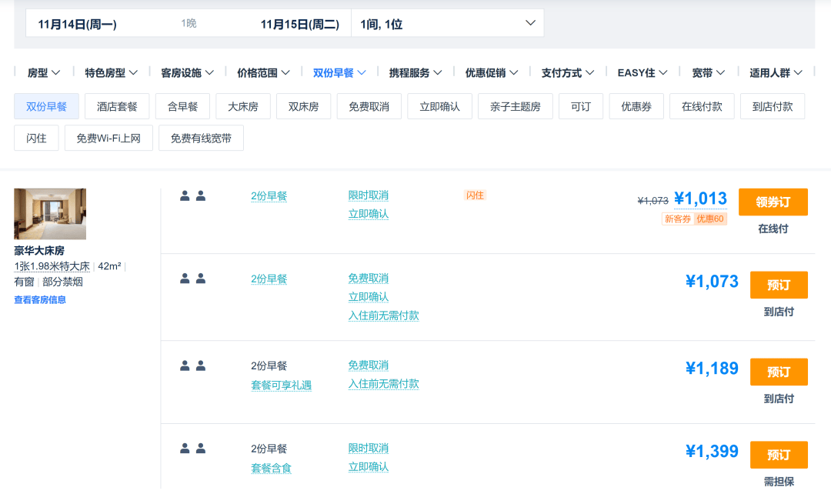Enable the 免费Wi-Fi上网 filter chip
The width and height of the screenshot is (831, 504).
(108, 139)
